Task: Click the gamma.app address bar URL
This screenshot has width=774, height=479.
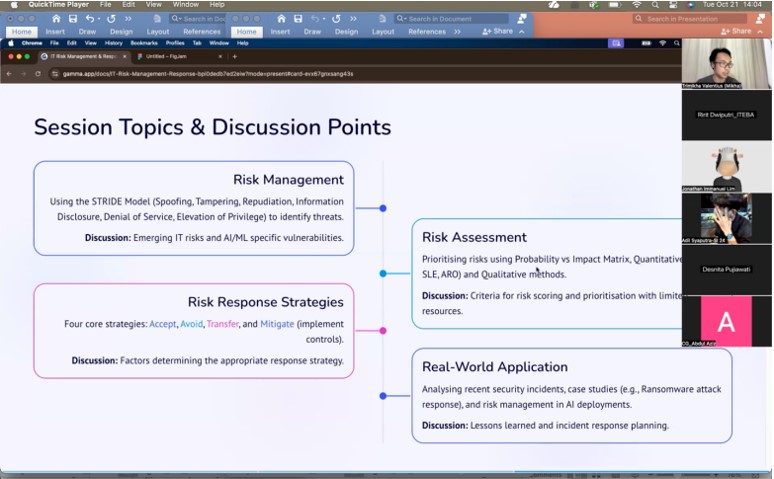Action: coord(200,74)
